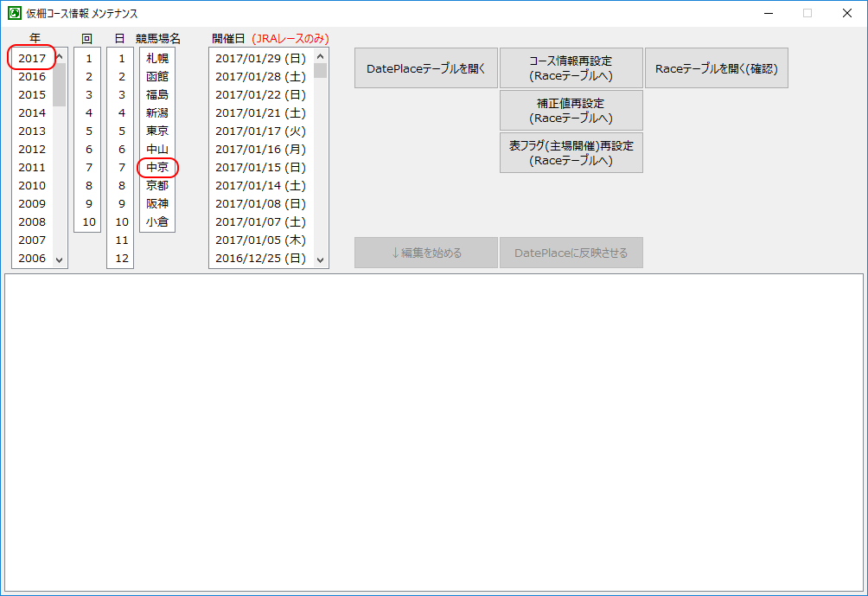This screenshot has width=868, height=596.
Task: Choose date 2017/01/22 (日)
Action: pyautogui.click(x=261, y=94)
